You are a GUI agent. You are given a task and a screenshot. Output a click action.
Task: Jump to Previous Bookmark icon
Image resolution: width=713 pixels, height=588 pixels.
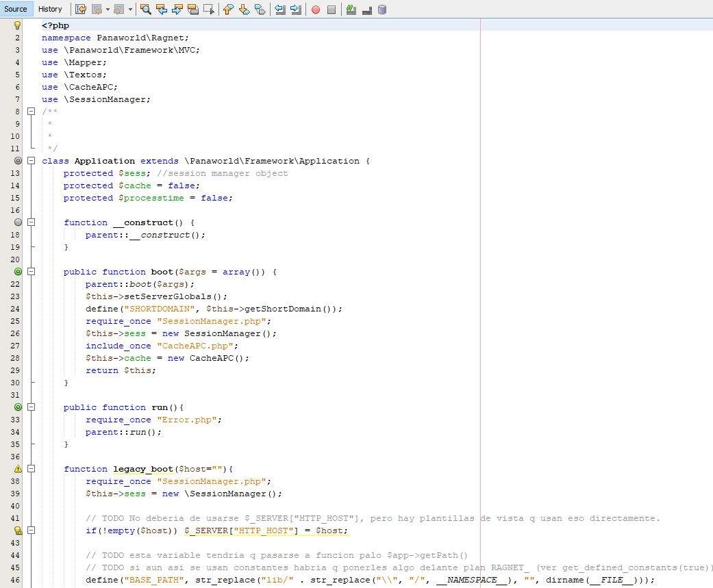[x=229, y=9]
